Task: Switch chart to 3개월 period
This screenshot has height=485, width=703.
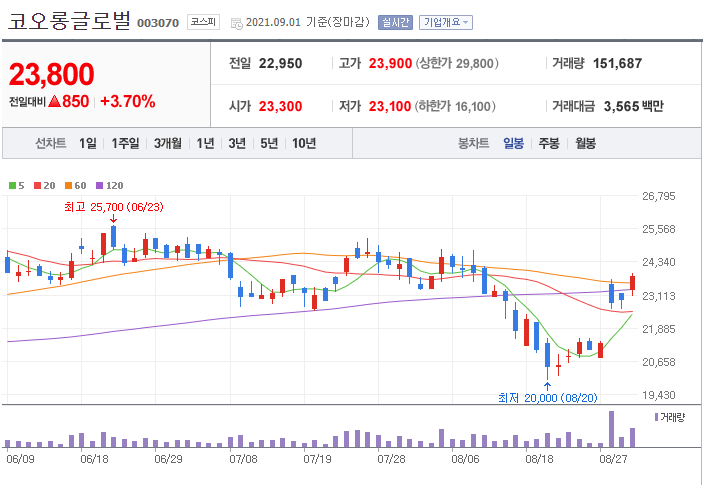Action: pyautogui.click(x=168, y=143)
